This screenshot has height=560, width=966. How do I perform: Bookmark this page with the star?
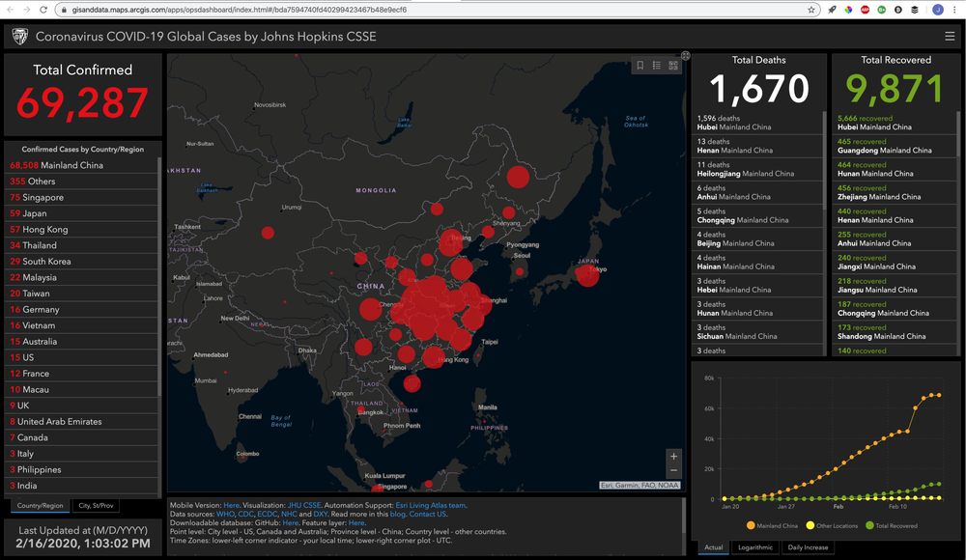811,10
